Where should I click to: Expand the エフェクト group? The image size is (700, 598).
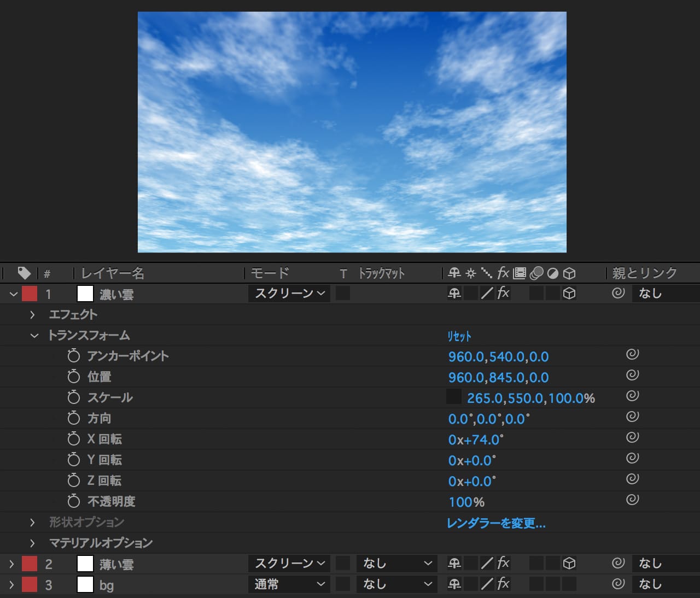32,315
